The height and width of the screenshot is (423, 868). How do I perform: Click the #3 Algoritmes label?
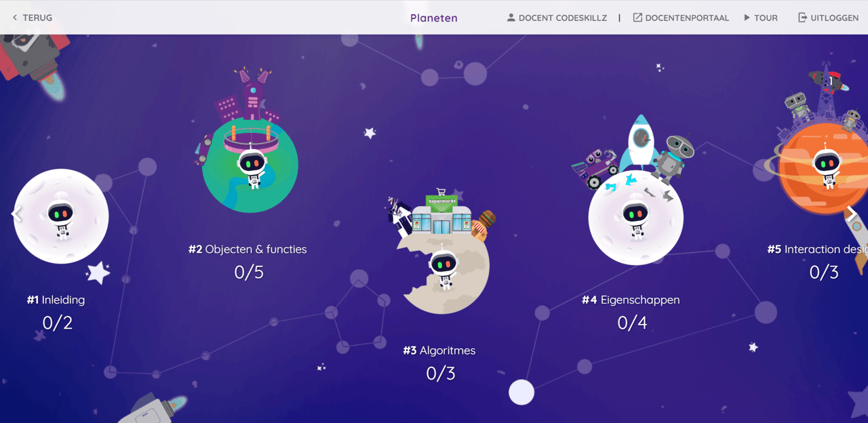pyautogui.click(x=439, y=350)
